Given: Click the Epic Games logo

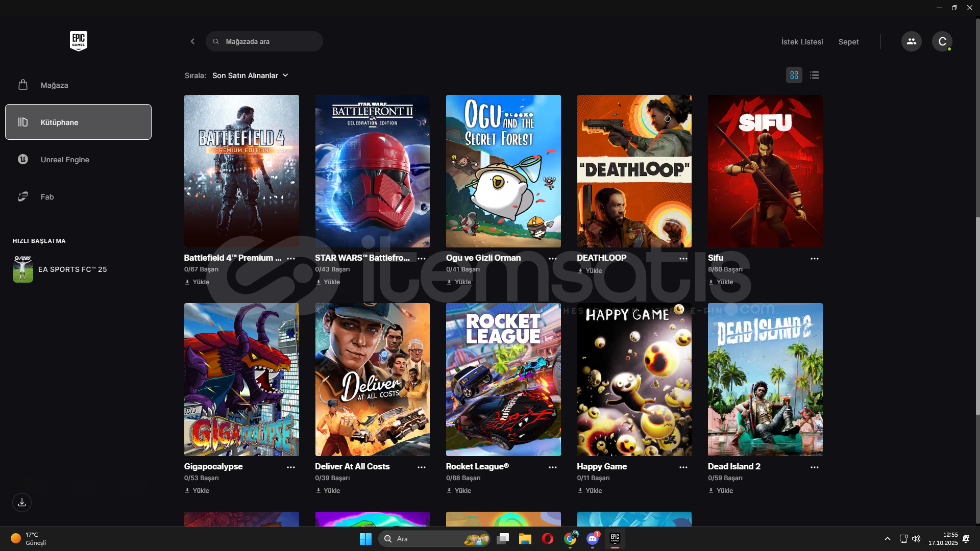Looking at the screenshot, I should point(78,41).
